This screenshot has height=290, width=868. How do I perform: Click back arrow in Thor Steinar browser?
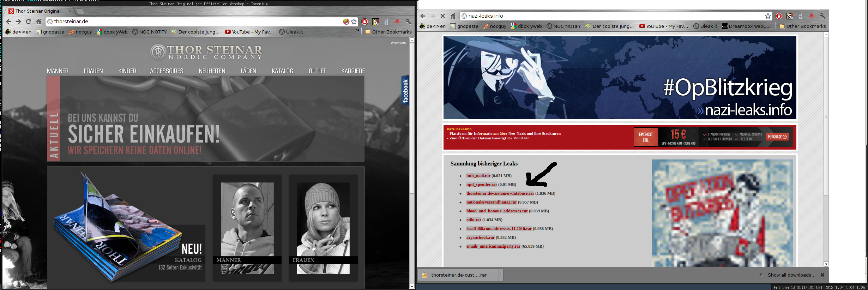(x=9, y=22)
